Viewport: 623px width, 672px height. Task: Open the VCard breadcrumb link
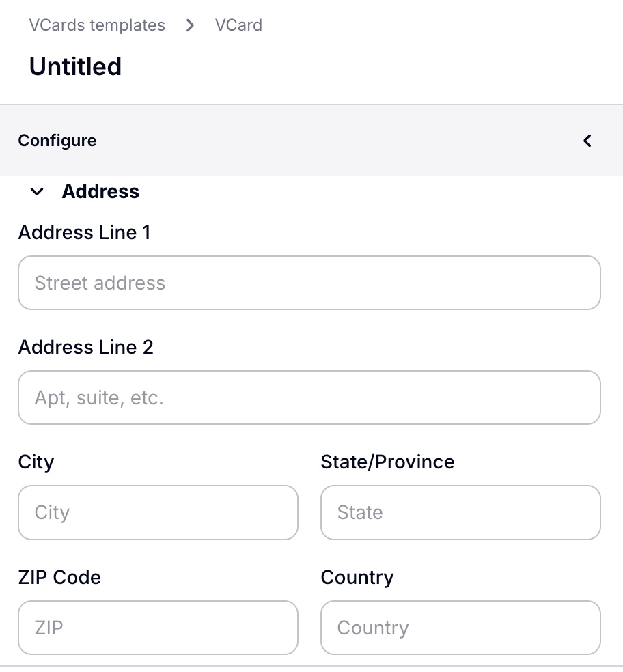point(238,25)
